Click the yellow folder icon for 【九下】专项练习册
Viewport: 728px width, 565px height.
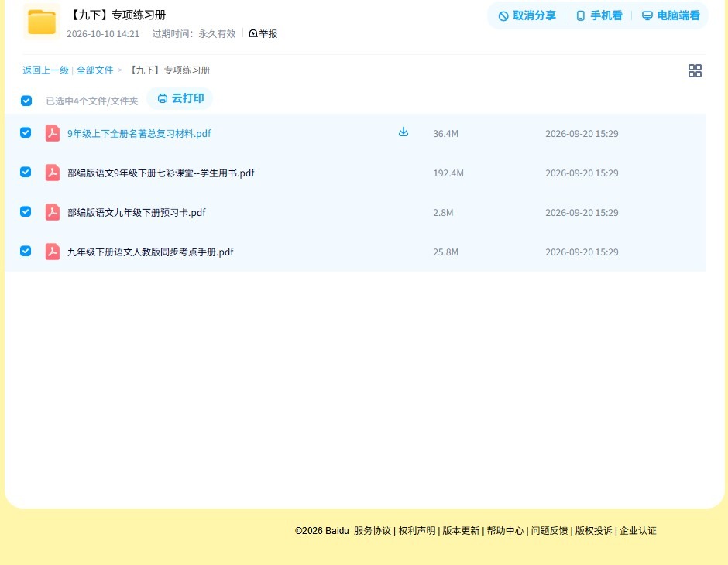pyautogui.click(x=41, y=22)
